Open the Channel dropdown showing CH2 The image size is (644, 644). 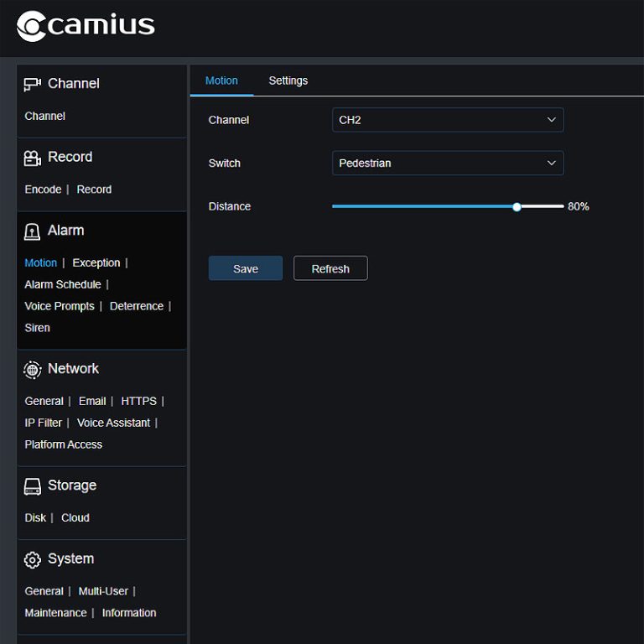tap(448, 120)
